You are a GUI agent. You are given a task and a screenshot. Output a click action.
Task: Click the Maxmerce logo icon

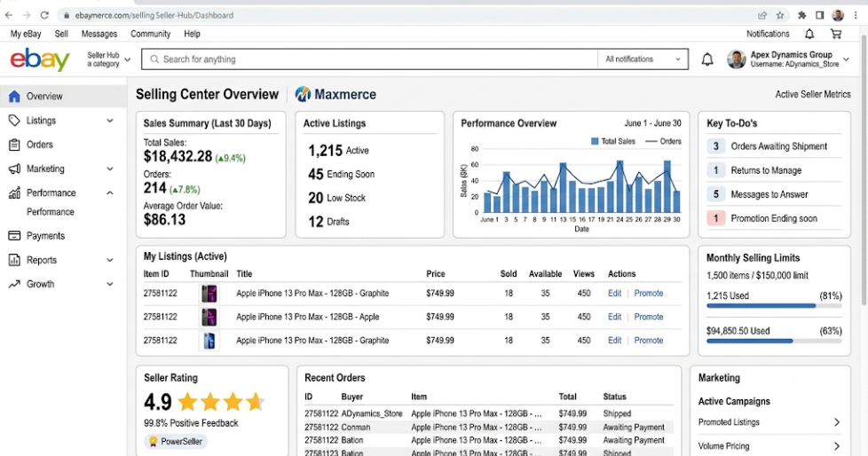coord(303,94)
